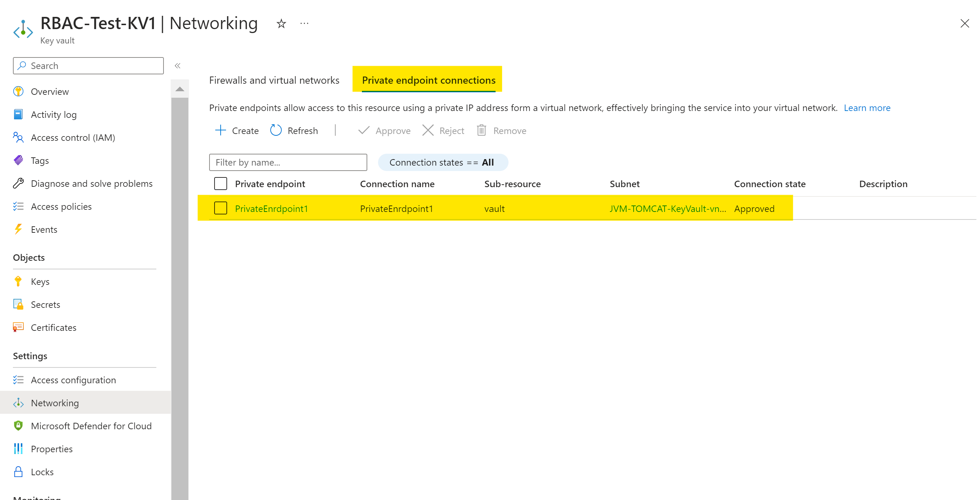
Task: Click into the Filter by name field
Action: (288, 162)
